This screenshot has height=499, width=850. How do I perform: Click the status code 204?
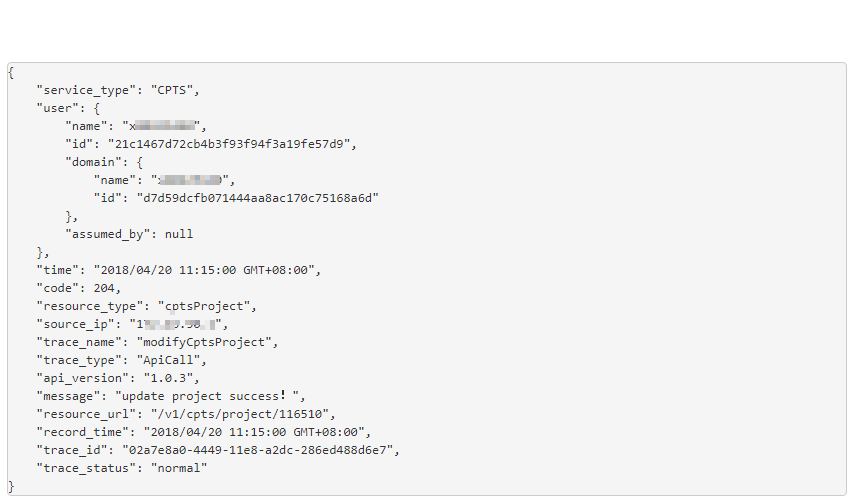click(104, 288)
